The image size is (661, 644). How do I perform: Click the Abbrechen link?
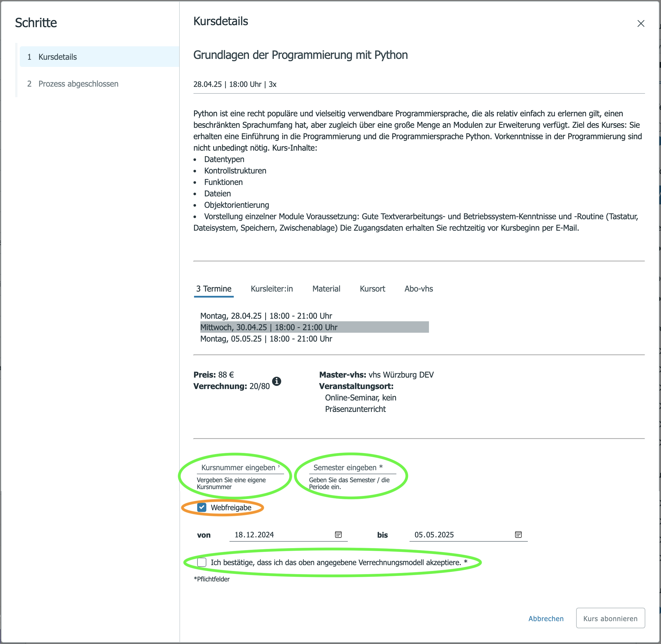click(546, 619)
